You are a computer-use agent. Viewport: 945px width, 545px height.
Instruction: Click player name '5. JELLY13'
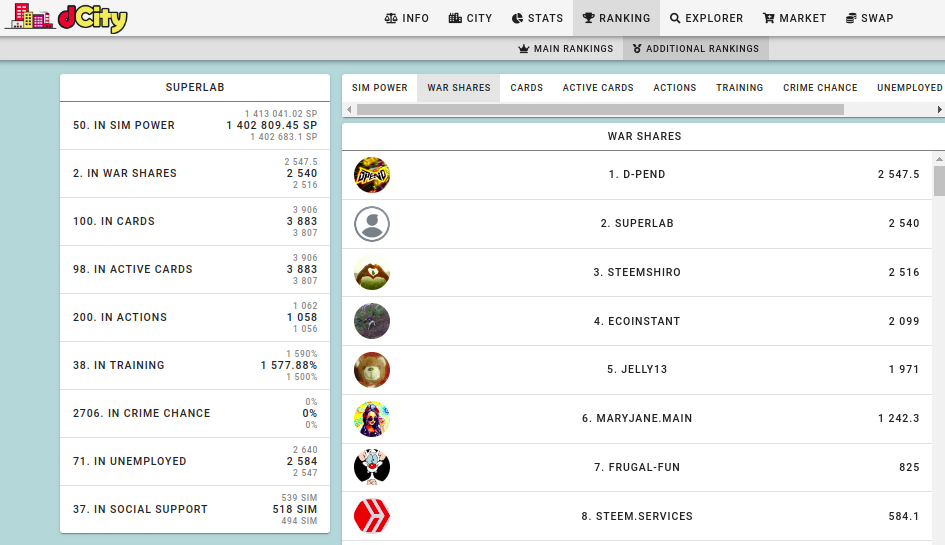point(637,370)
